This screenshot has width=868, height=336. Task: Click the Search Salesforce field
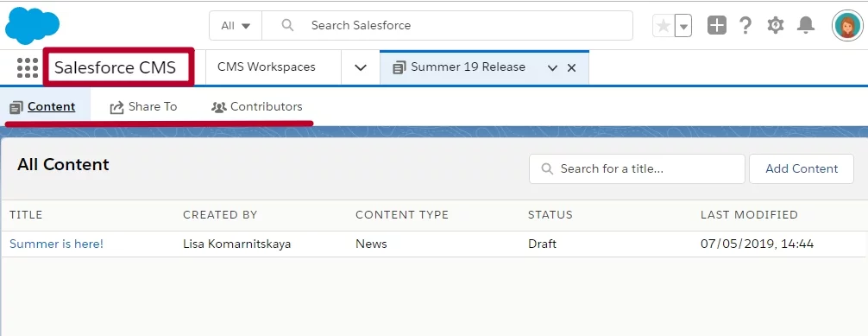click(x=447, y=26)
